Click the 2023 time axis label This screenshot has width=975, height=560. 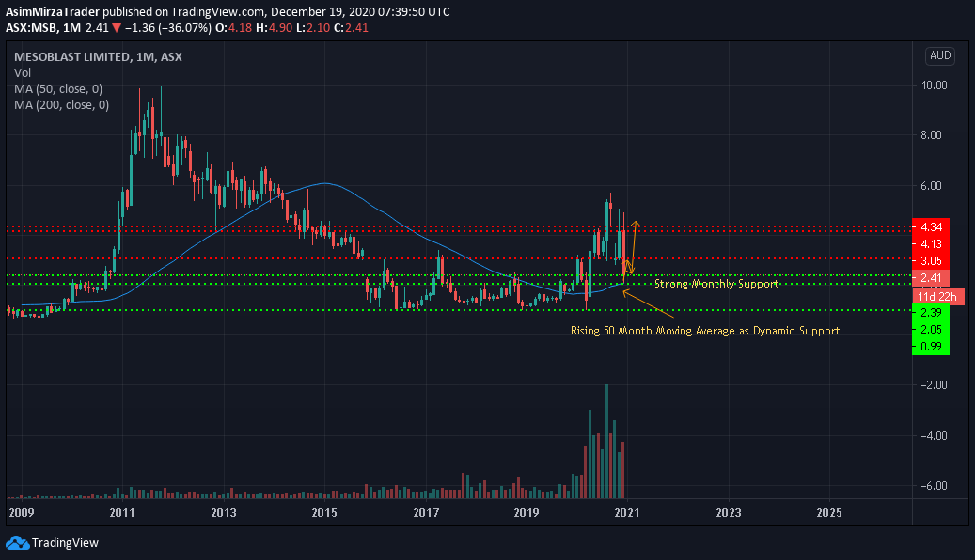[728, 513]
